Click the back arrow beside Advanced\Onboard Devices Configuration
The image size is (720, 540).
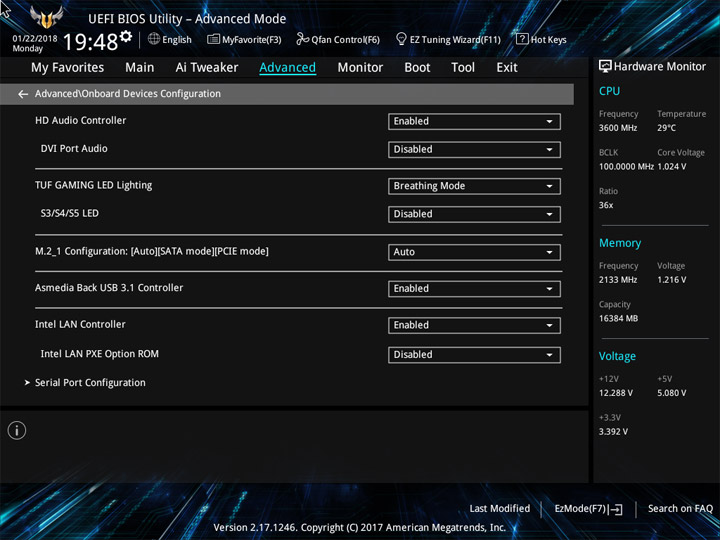tap(23, 94)
